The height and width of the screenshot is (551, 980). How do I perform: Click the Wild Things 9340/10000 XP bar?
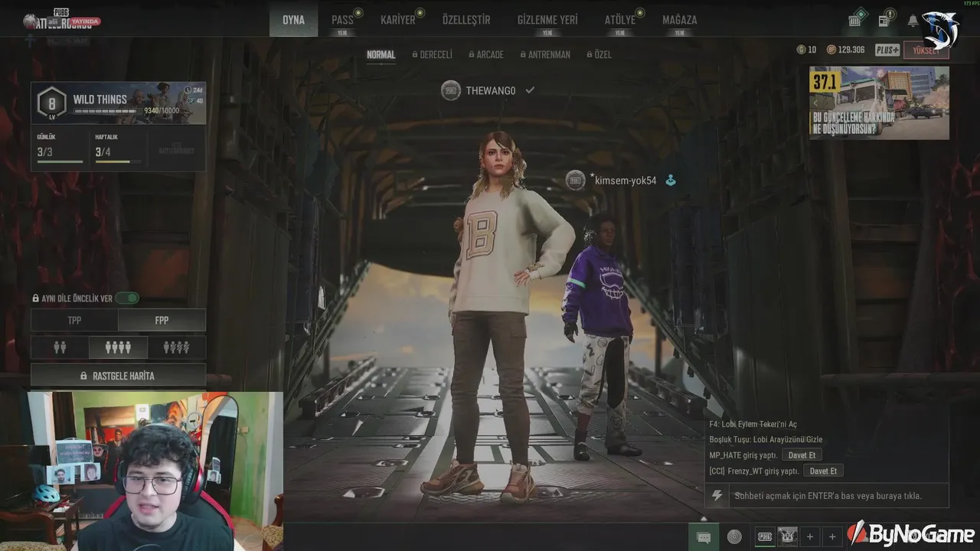(107, 111)
